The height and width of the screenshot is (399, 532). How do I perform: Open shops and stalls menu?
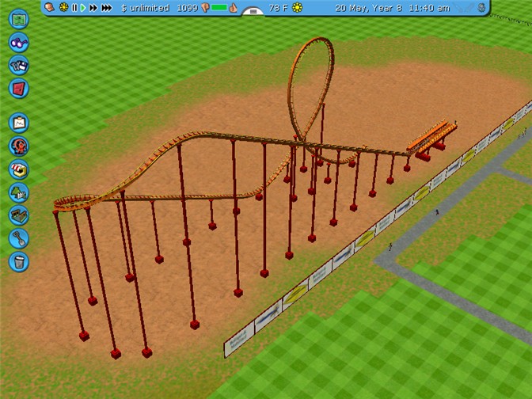point(19,169)
